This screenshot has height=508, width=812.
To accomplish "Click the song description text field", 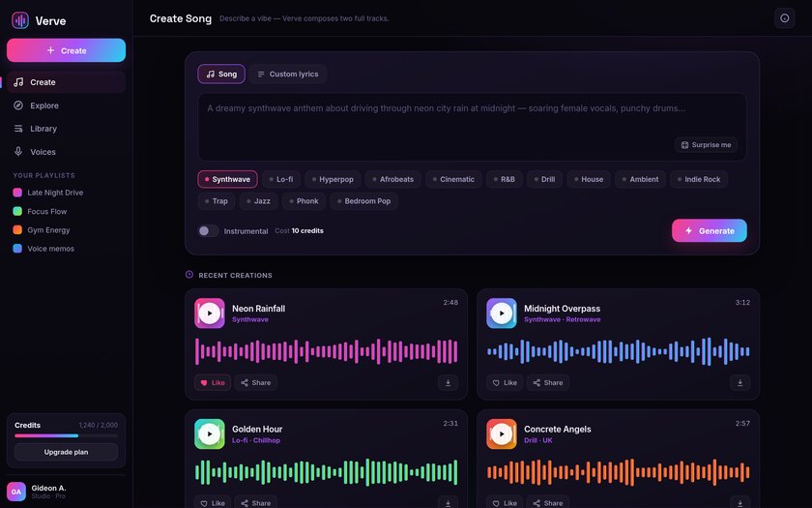I will click(472, 127).
